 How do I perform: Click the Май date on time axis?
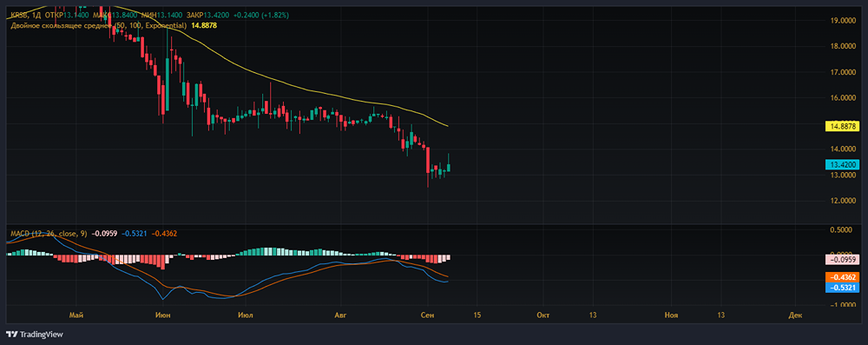pos(76,315)
